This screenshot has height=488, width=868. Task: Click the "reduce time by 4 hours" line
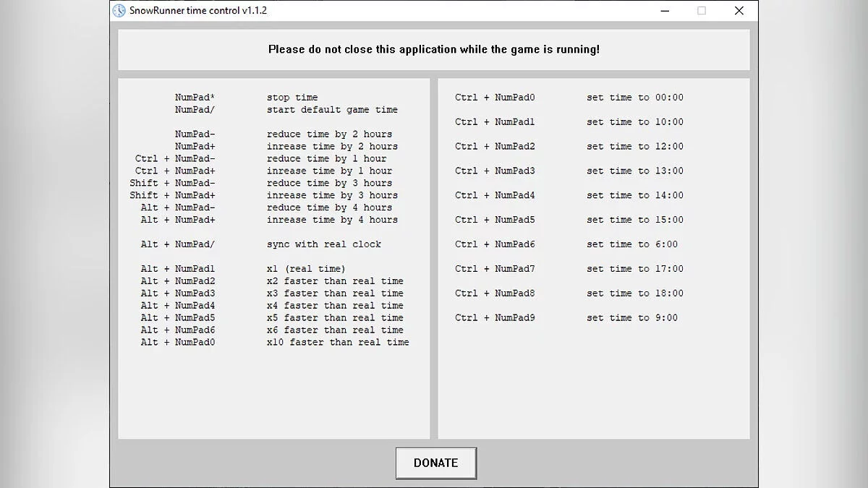tap(329, 208)
